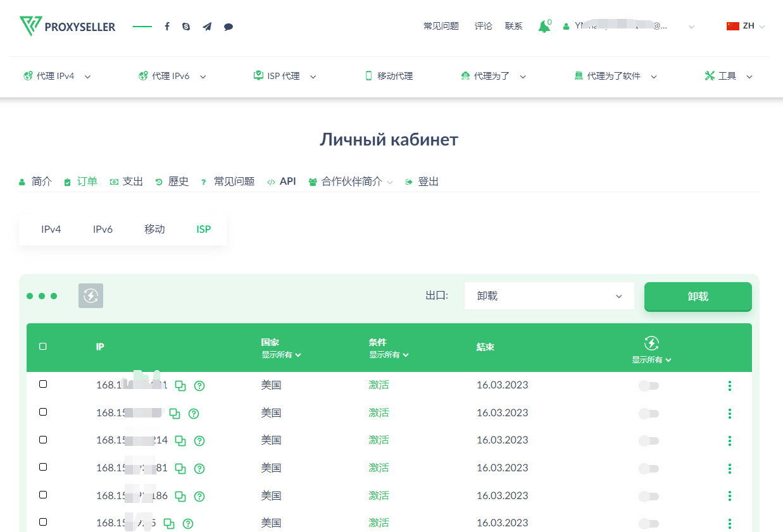The image size is (783, 532).
Task: Open the 代理 IPv4 menu
Action: [x=57, y=76]
